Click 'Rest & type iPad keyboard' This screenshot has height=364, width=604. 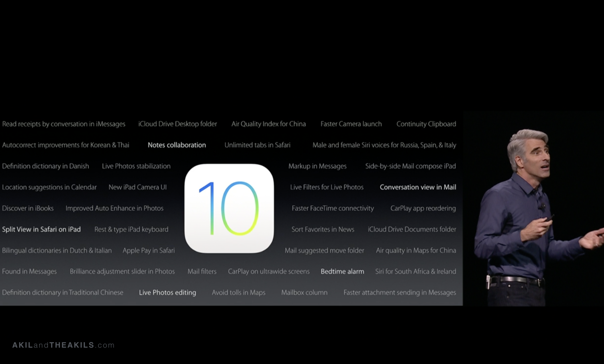pyautogui.click(x=131, y=229)
